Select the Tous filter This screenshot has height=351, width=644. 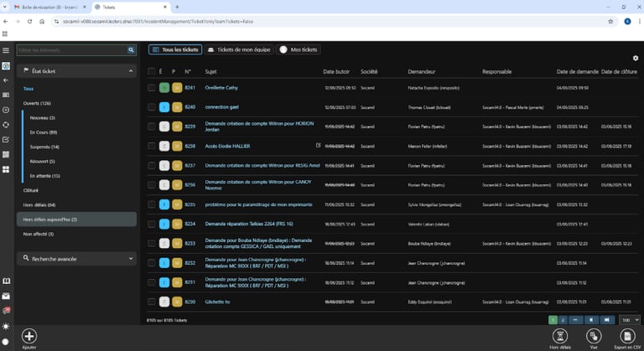pyautogui.click(x=29, y=89)
